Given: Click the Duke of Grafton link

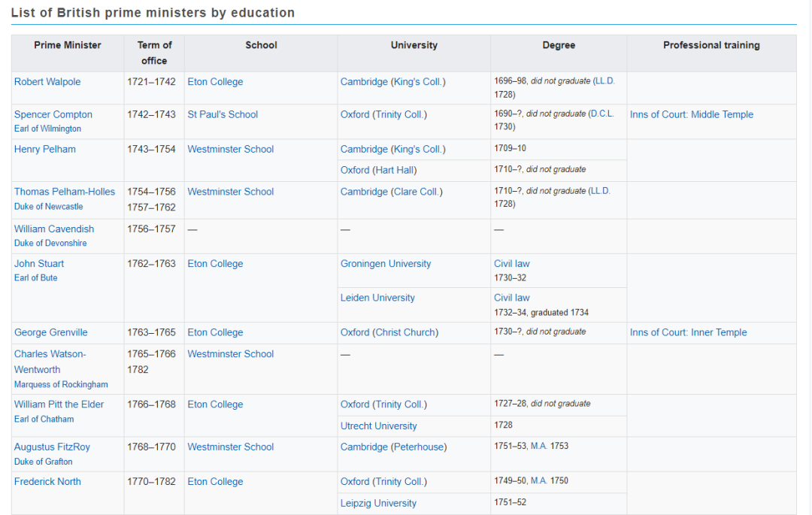Looking at the screenshot, I should coord(43,461).
